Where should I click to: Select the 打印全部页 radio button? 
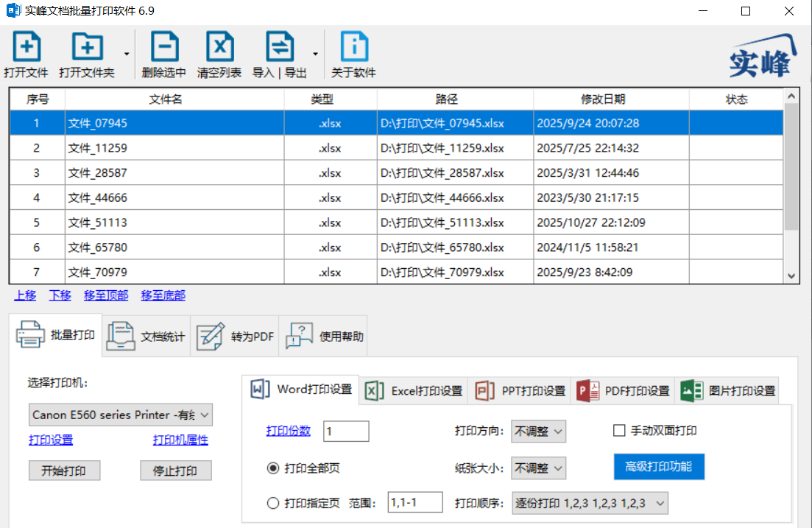click(x=273, y=468)
